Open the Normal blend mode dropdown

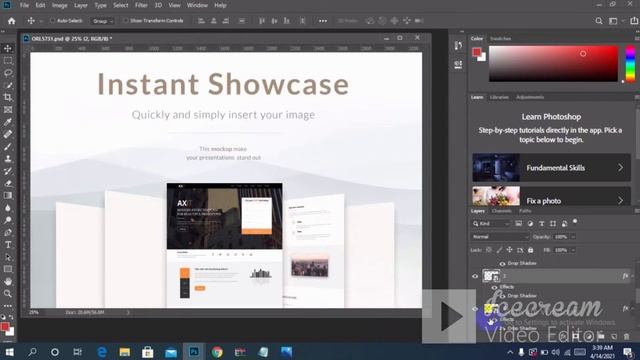click(500, 237)
